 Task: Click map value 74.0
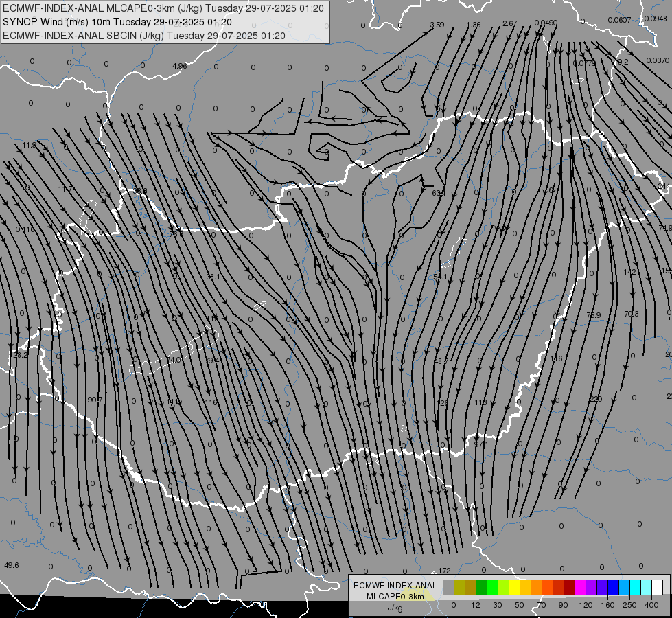pyautogui.click(x=174, y=360)
